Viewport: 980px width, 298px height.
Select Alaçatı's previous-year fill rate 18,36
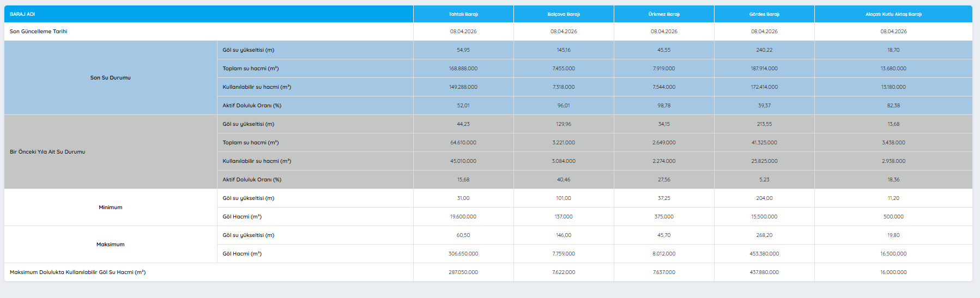point(893,180)
